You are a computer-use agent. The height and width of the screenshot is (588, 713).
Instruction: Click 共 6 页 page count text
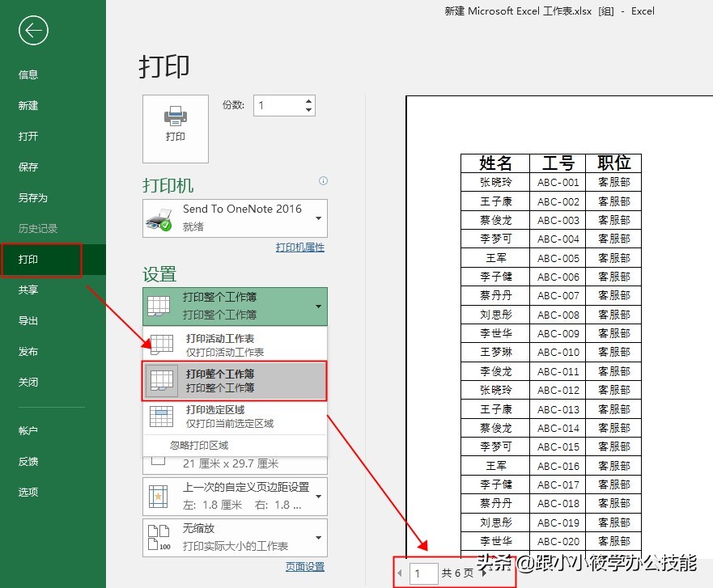457,573
